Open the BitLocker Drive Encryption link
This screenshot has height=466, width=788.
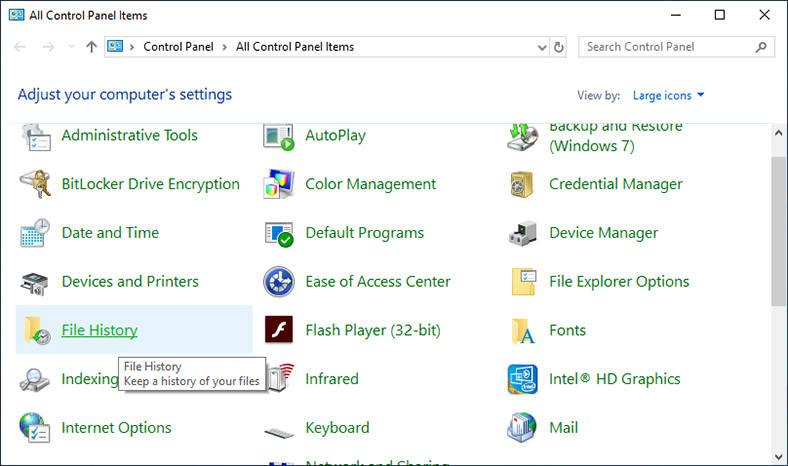click(x=151, y=184)
